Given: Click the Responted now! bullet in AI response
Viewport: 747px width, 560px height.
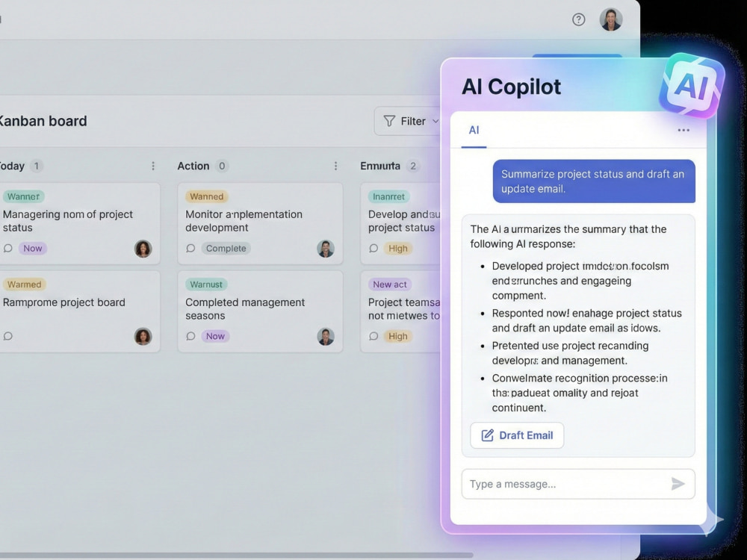Looking at the screenshot, I should (587, 320).
